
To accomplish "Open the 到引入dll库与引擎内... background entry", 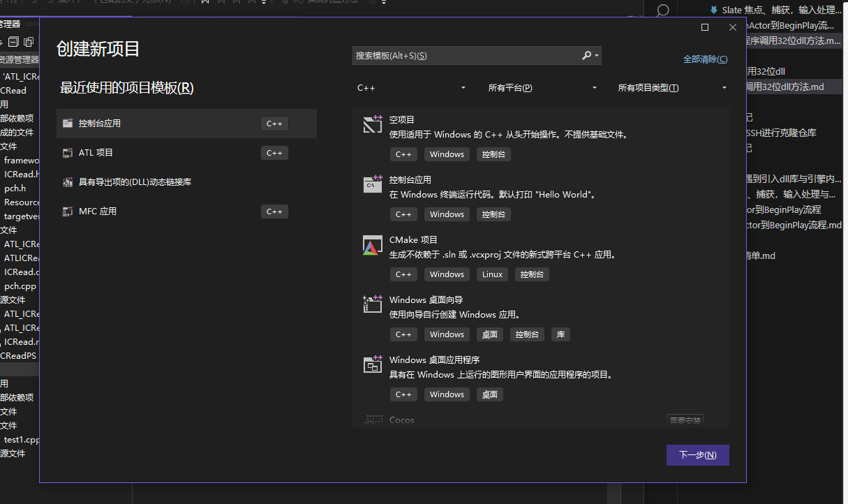I will pos(794,179).
